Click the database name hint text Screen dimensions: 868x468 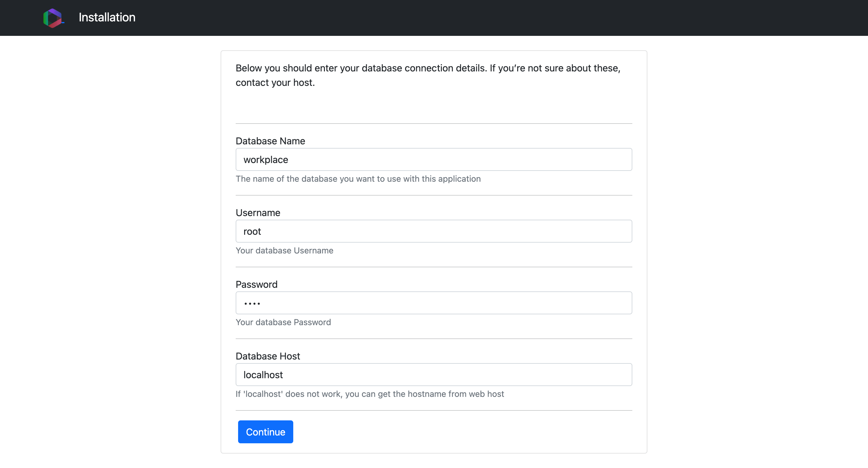click(358, 179)
